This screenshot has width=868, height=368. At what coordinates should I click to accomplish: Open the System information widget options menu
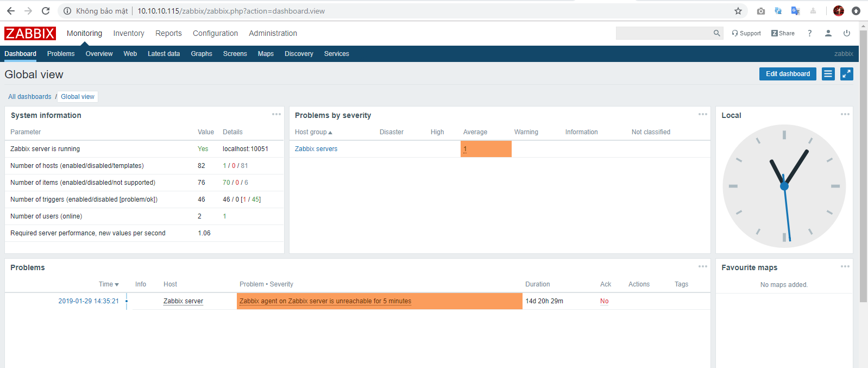[276, 114]
